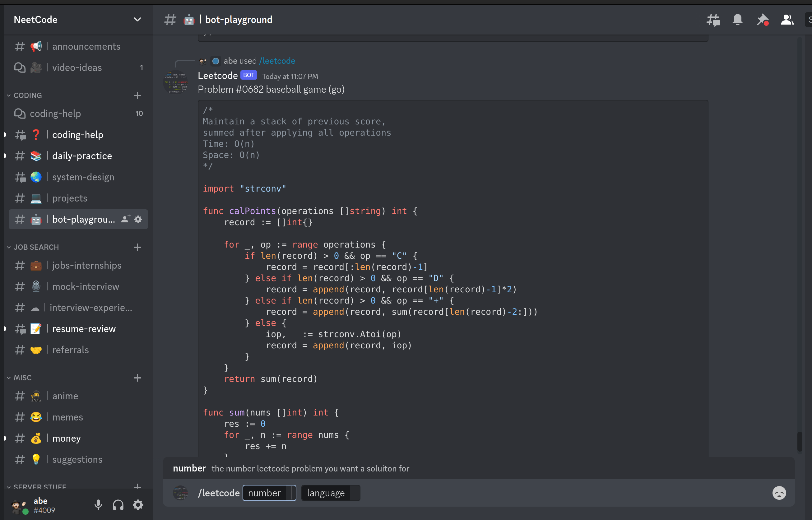The width and height of the screenshot is (812, 520).
Task: Open the resume-review channel
Action: [84, 329]
